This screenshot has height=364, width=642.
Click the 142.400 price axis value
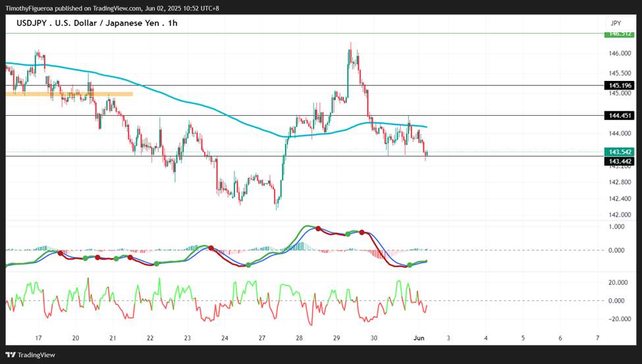coord(620,199)
